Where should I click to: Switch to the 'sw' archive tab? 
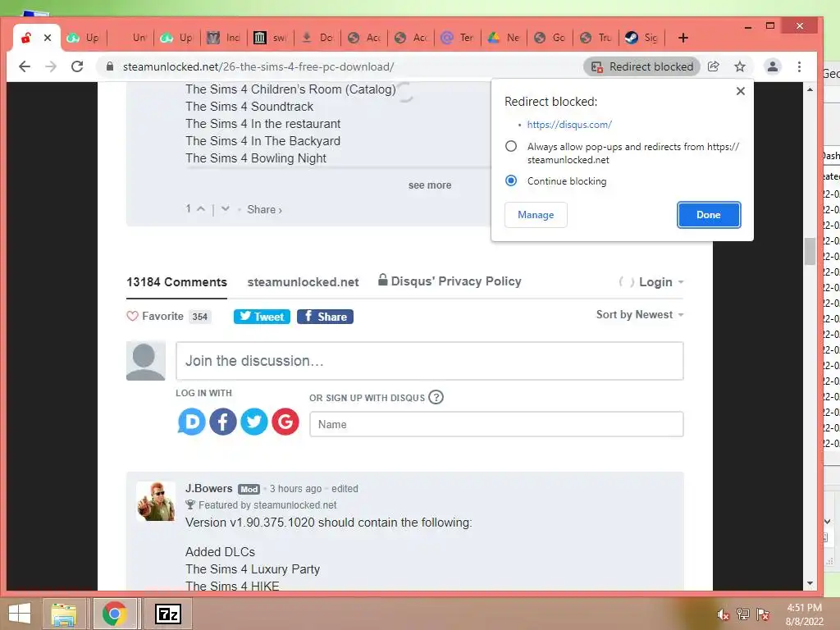tap(271, 38)
